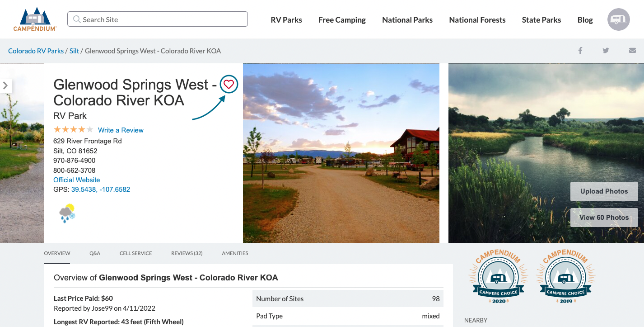Share the page on Twitter
This screenshot has height=327, width=644.
[x=606, y=51]
